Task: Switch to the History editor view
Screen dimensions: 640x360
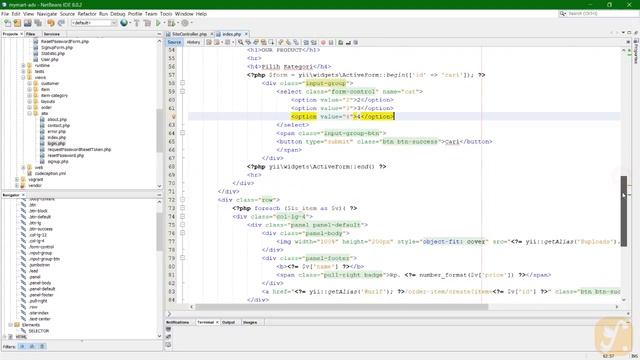Action: [x=193, y=42]
